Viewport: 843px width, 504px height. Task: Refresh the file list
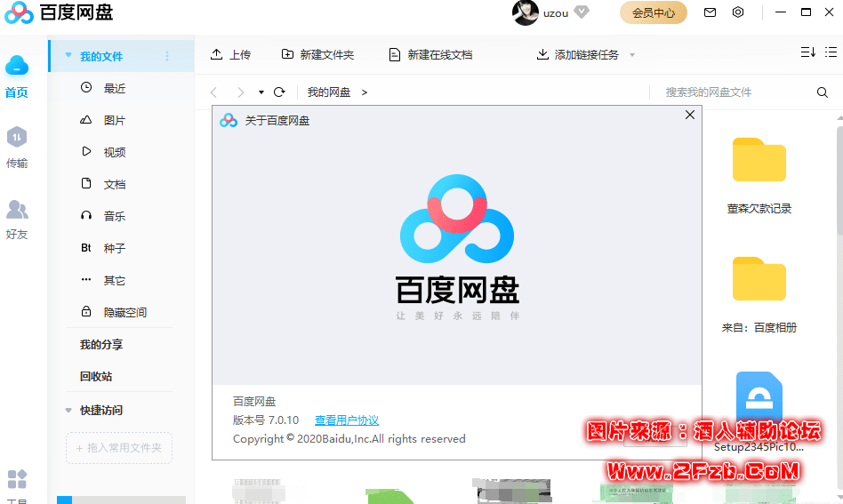(x=279, y=92)
